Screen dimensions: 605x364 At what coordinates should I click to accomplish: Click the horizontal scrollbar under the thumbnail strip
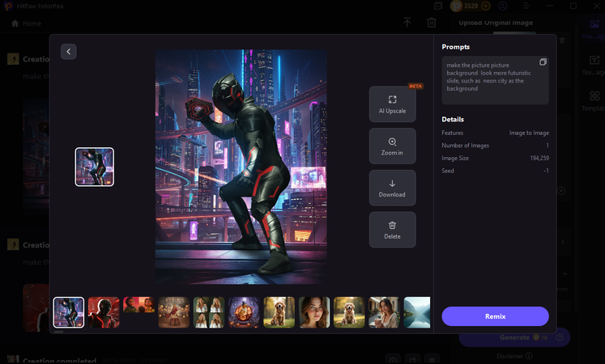point(58,332)
